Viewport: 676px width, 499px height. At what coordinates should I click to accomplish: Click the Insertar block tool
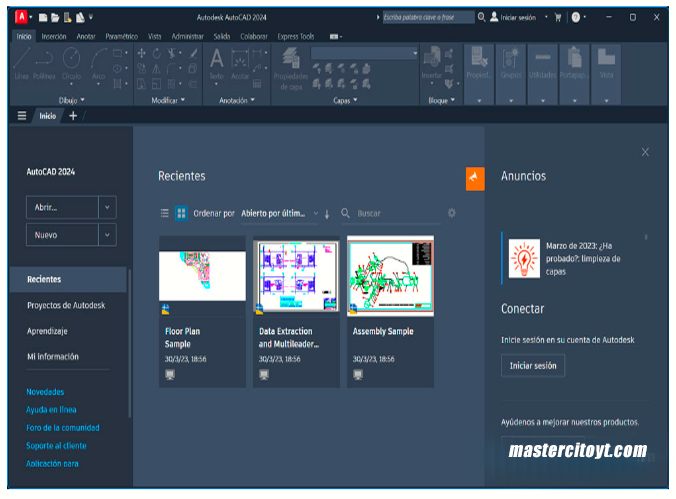[432, 64]
